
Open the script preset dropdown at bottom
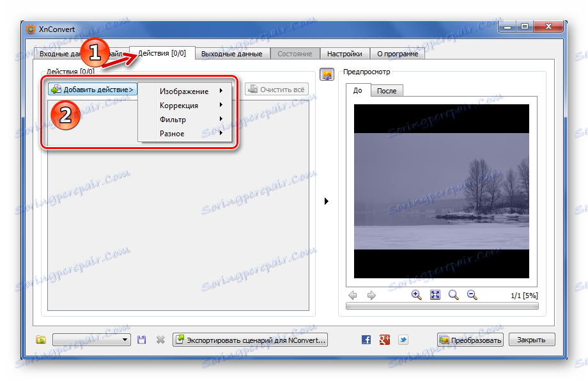[x=91, y=340]
